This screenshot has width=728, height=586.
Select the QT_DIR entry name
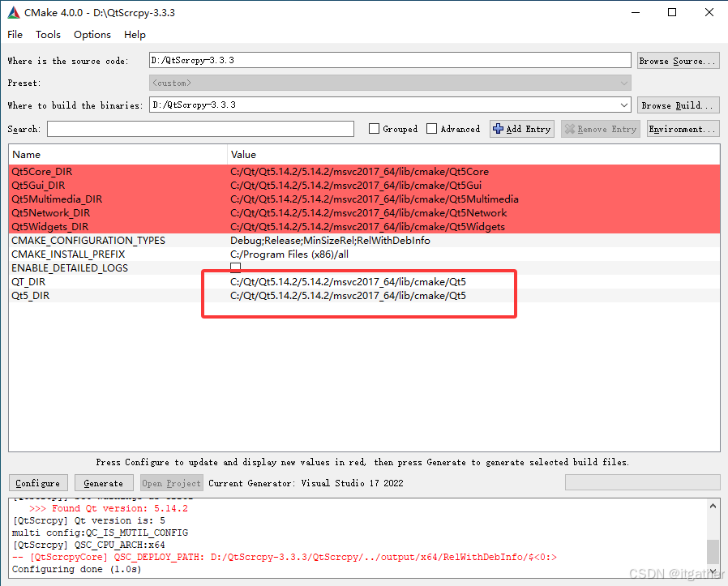[28, 282]
